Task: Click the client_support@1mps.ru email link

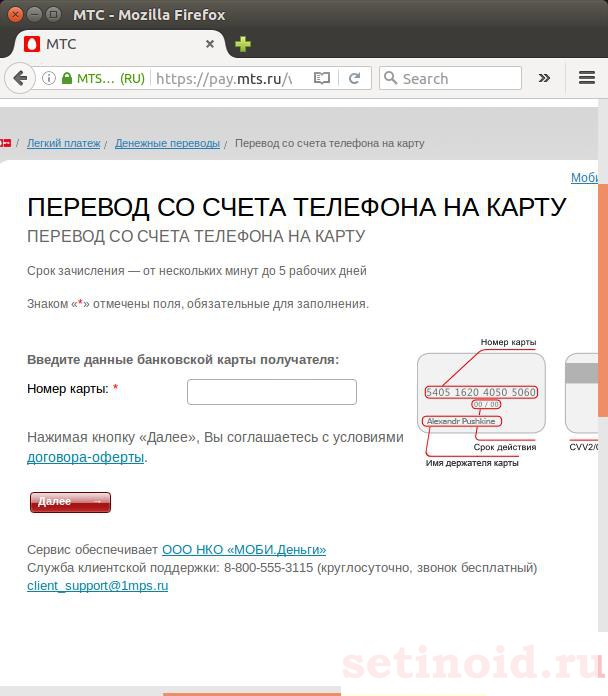Action: point(98,586)
